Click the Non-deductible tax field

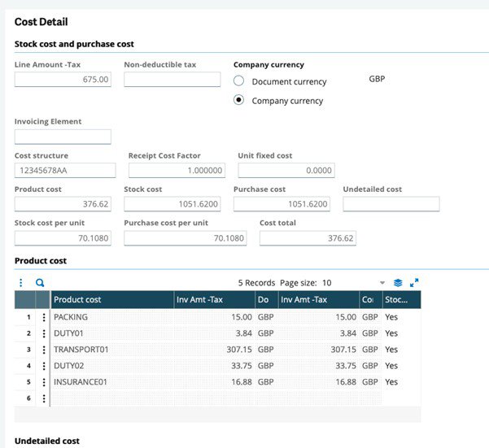172,80
